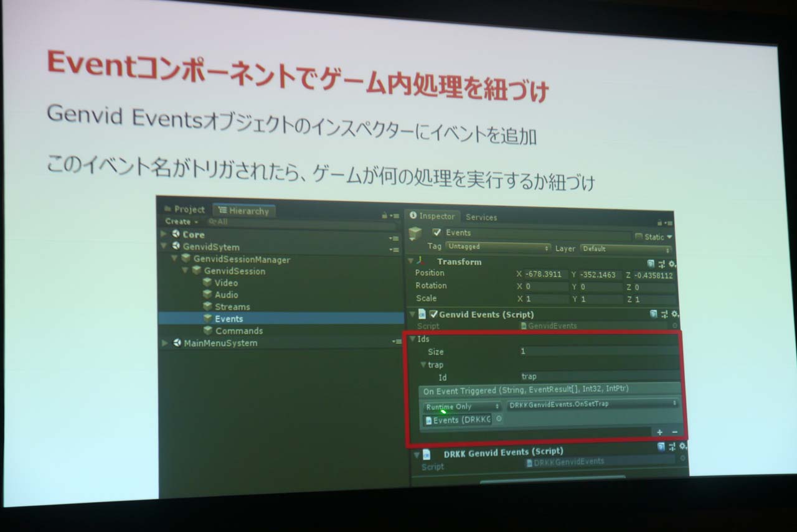Open the DRKKGenvidEvents.OnSetTrap function dropdown

click(593, 404)
